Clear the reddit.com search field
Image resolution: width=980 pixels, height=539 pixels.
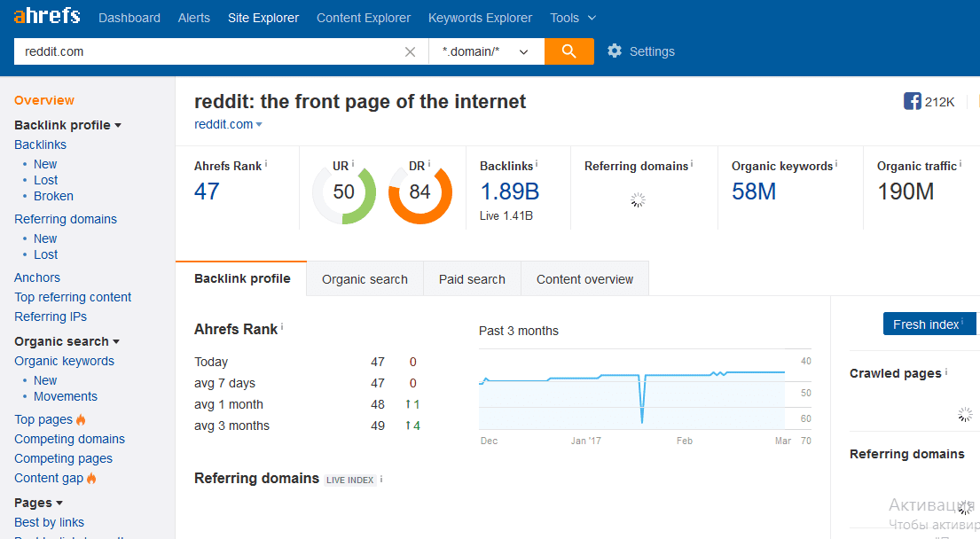(x=410, y=51)
